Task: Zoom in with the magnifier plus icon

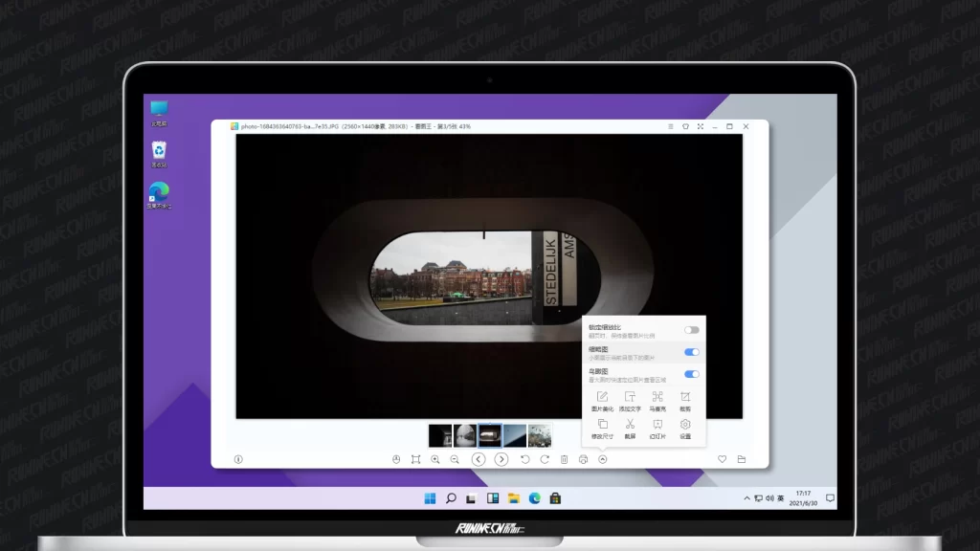Action: coord(435,460)
